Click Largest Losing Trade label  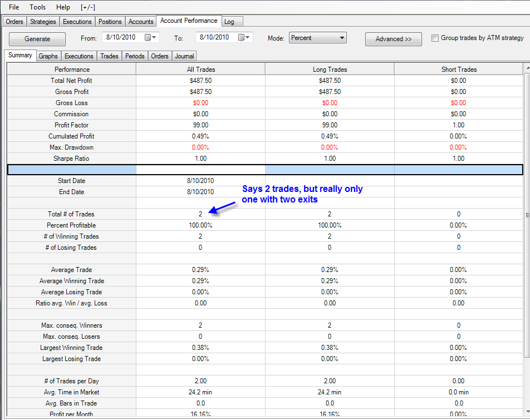pyautogui.click(x=71, y=359)
